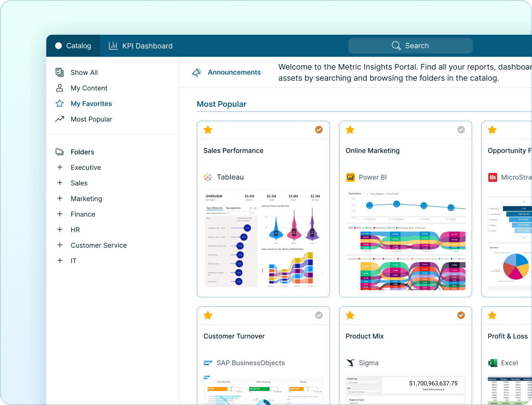Click the My Content person icon
The height and width of the screenshot is (405, 532).
click(60, 88)
